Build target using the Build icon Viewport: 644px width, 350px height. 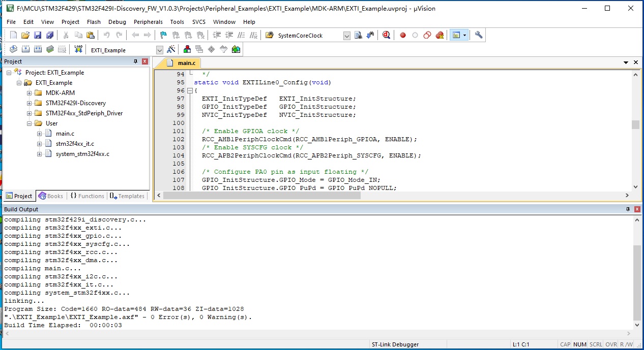[x=25, y=49]
